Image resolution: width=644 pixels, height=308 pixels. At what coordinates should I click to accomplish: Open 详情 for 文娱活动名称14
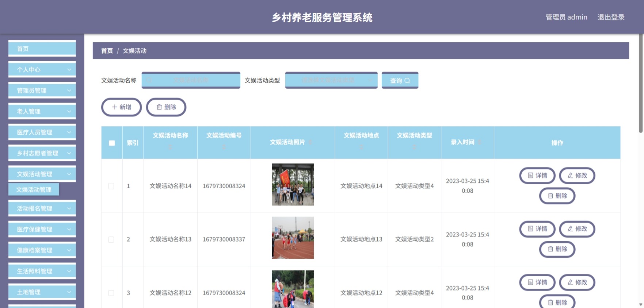[537, 176]
